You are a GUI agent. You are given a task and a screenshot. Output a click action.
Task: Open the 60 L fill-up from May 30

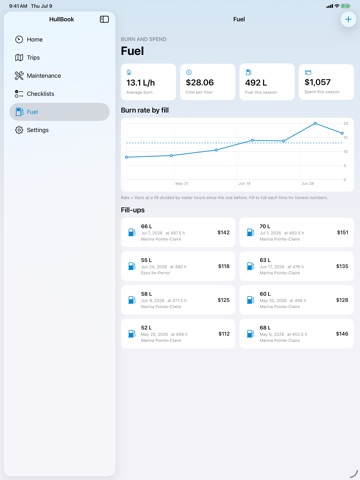297,300
